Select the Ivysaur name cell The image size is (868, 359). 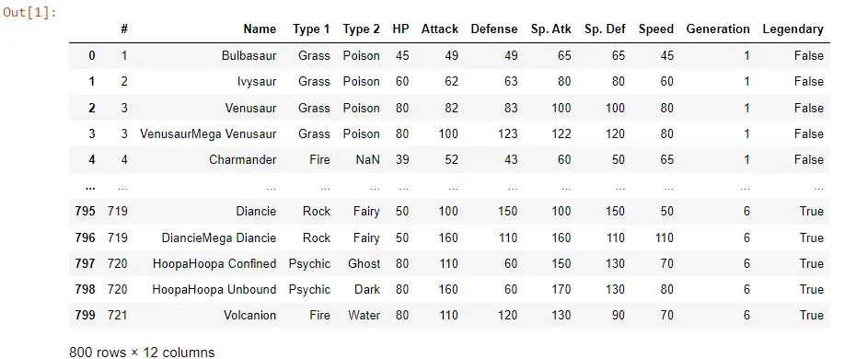[255, 81]
